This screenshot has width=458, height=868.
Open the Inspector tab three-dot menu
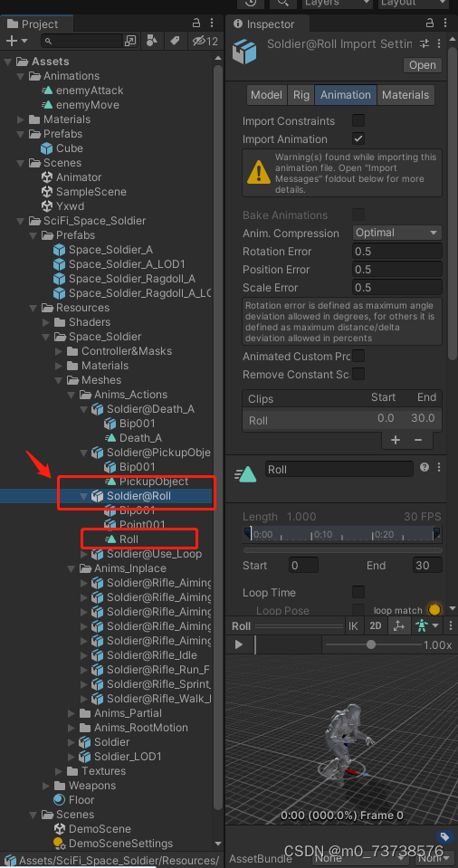point(446,24)
